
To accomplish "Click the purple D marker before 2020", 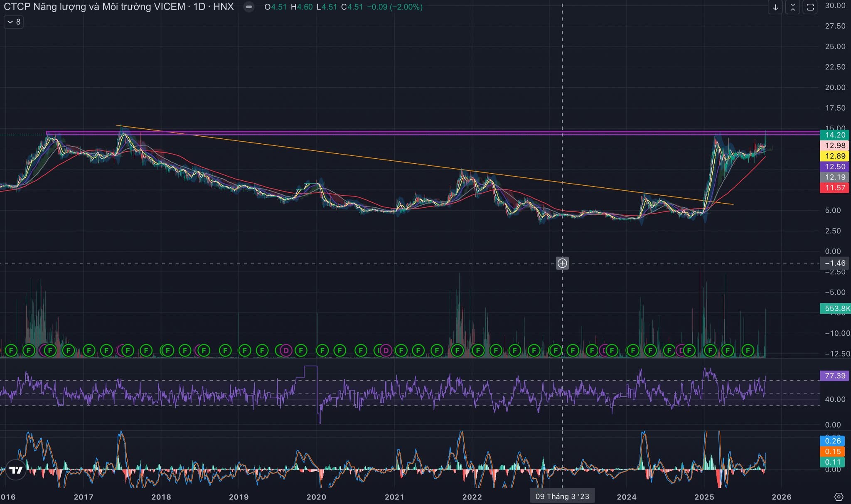I will tap(286, 351).
